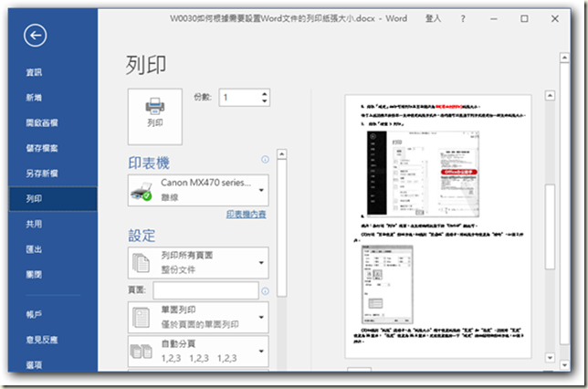Image resolution: width=588 pixels, height=389 pixels.
Task: Click the large 列印 printer button
Action: pos(155,117)
